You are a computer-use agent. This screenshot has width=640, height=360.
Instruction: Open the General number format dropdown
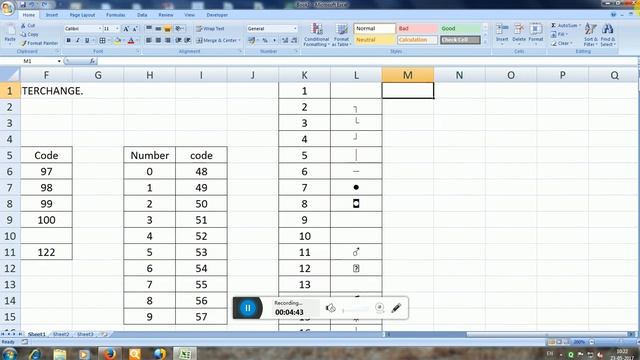point(295,29)
